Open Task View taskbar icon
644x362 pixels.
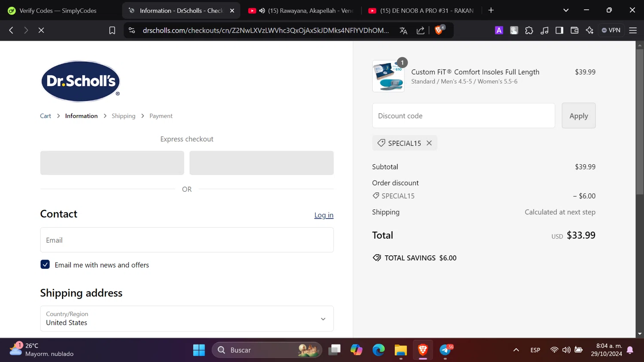pos(334,350)
